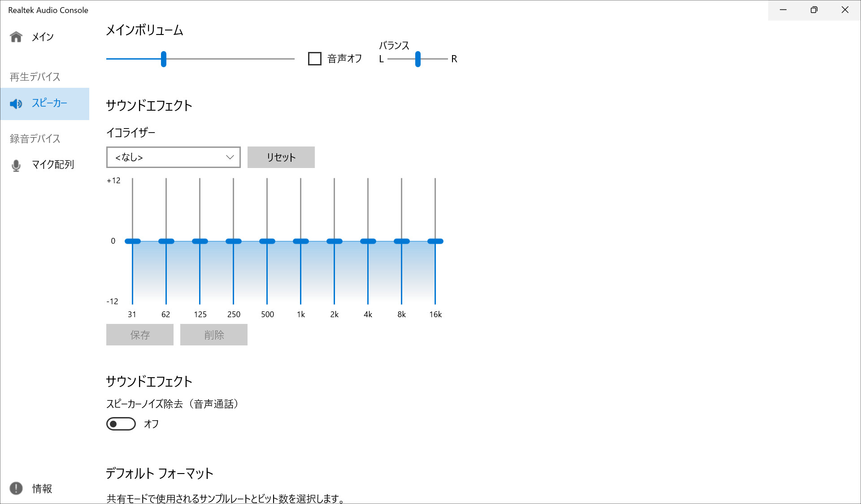Click the 500Hz equalizer slider handle
The width and height of the screenshot is (861, 504).
tap(267, 241)
